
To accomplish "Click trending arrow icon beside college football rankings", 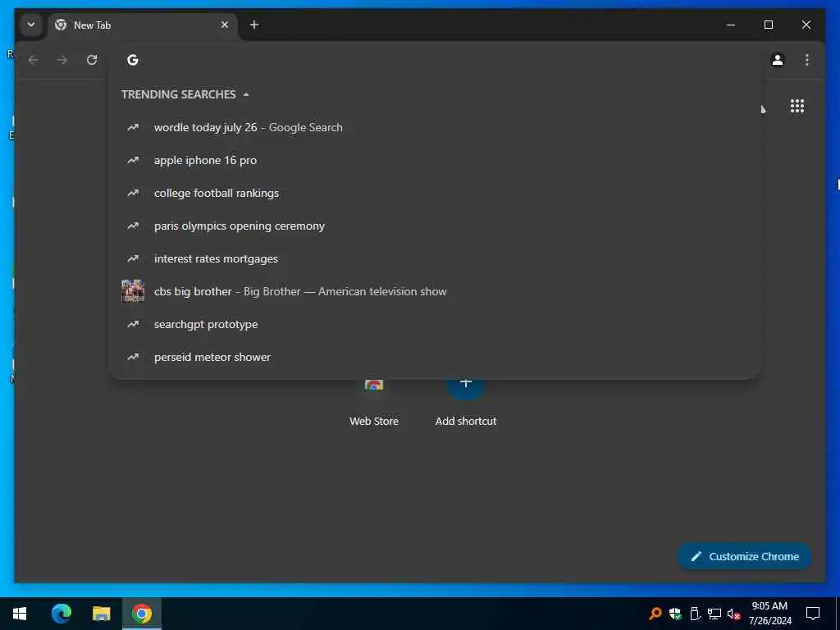I will click(x=133, y=193).
